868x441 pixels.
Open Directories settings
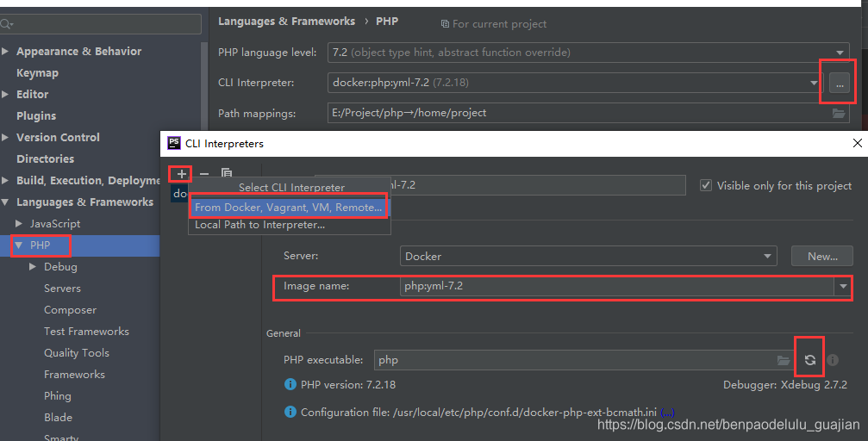[x=45, y=158]
